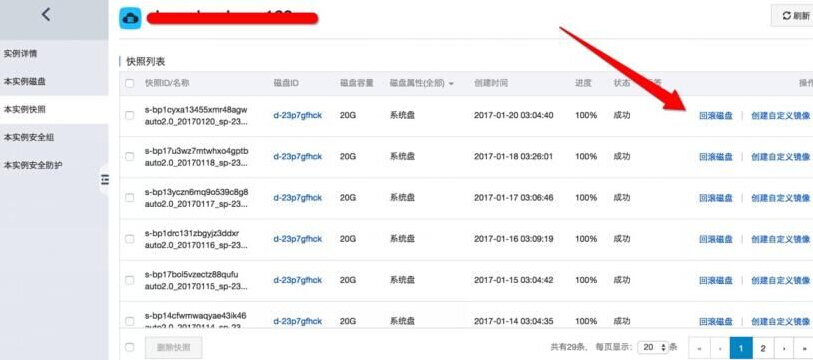This screenshot has width=813, height=360.
Task: Collapse sidebar with the three-line handle
Action: 105,179
